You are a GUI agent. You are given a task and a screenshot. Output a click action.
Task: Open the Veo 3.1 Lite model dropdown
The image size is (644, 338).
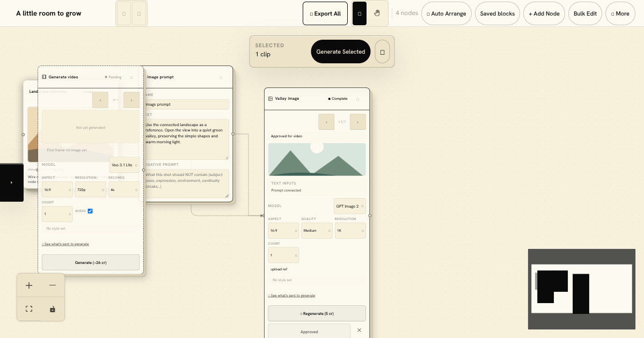(x=125, y=165)
